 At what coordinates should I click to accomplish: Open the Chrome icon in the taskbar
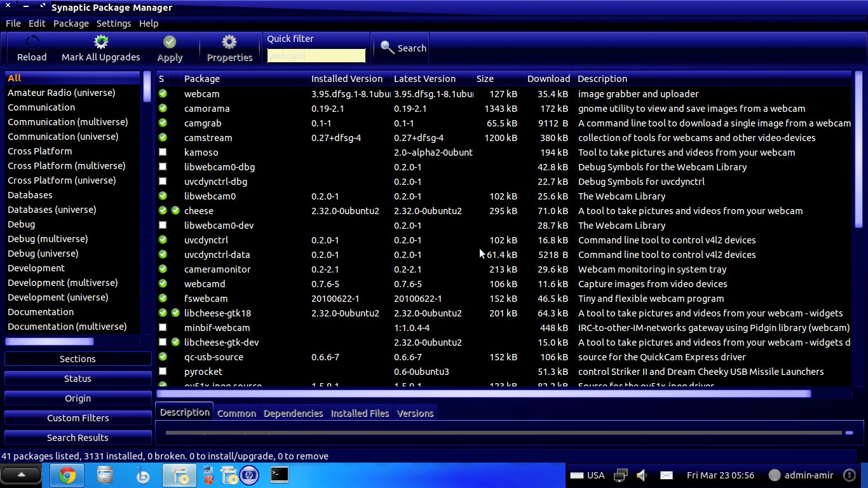tap(67, 475)
